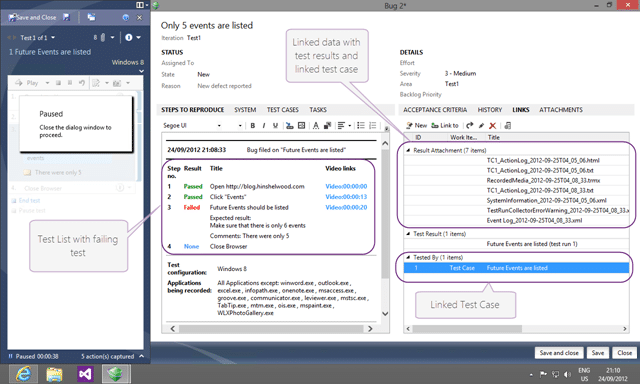The width and height of the screenshot is (640, 384).
Task: Toggle Bold formatting
Action: click(253, 126)
